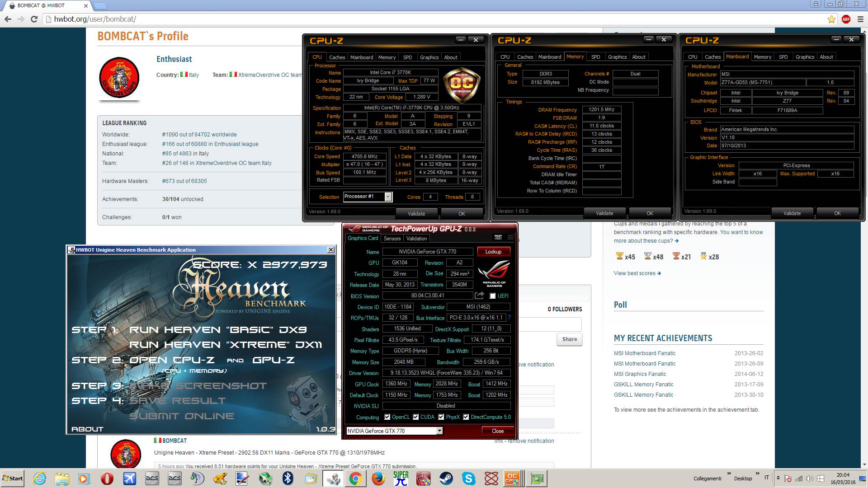Viewport: 868px width, 488px height.
Task: Click the IT language indicator in taskbar
Action: coord(767,478)
